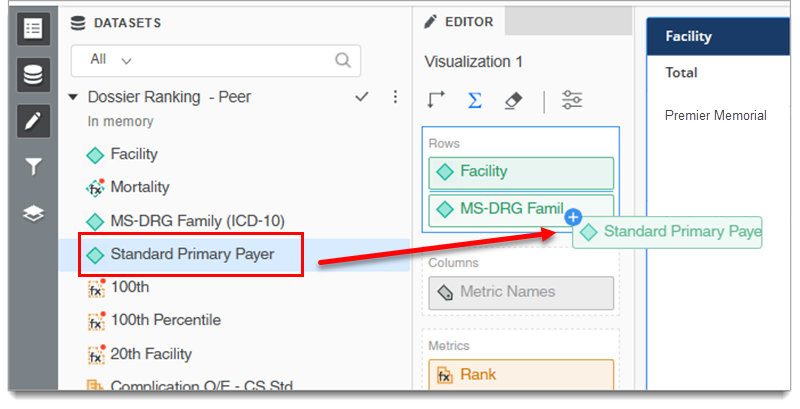
Task: Open the dataset three-dot menu
Action: point(395,97)
